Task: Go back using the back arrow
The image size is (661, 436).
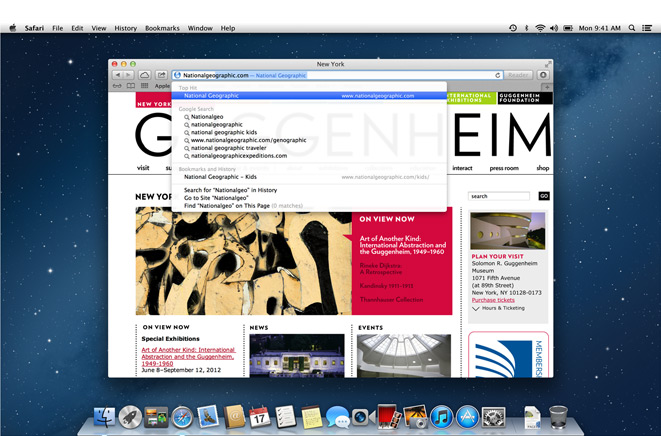Action: pos(118,75)
